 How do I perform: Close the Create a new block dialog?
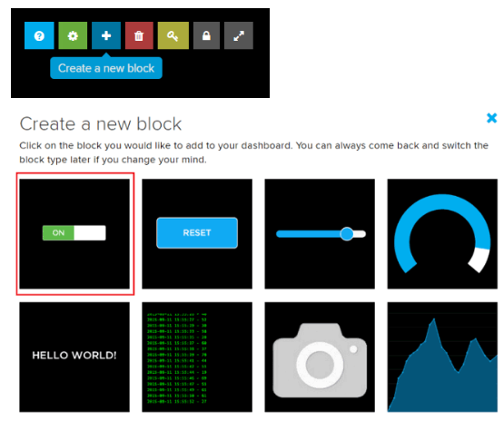coord(491,118)
